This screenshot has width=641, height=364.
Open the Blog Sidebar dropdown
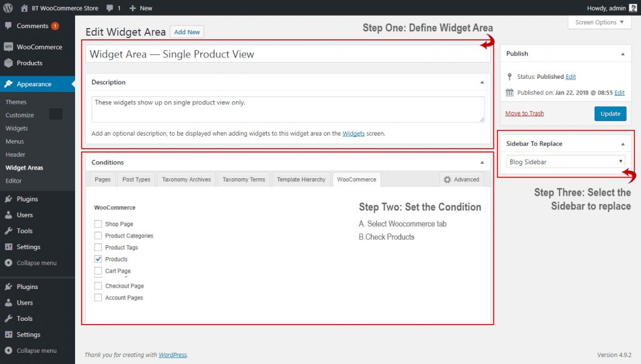564,161
